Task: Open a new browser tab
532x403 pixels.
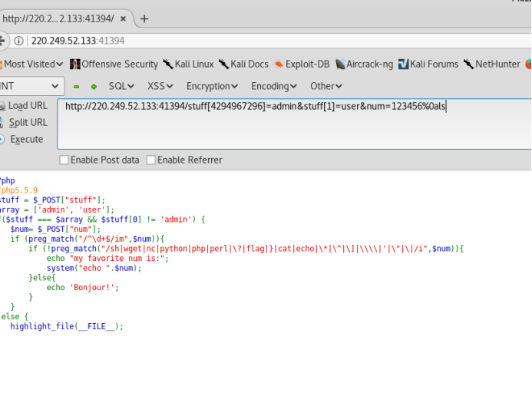Action: (x=144, y=18)
